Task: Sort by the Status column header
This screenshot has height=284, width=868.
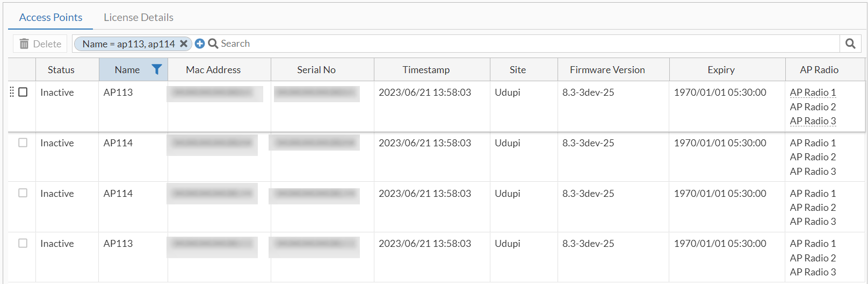Action: 61,70
